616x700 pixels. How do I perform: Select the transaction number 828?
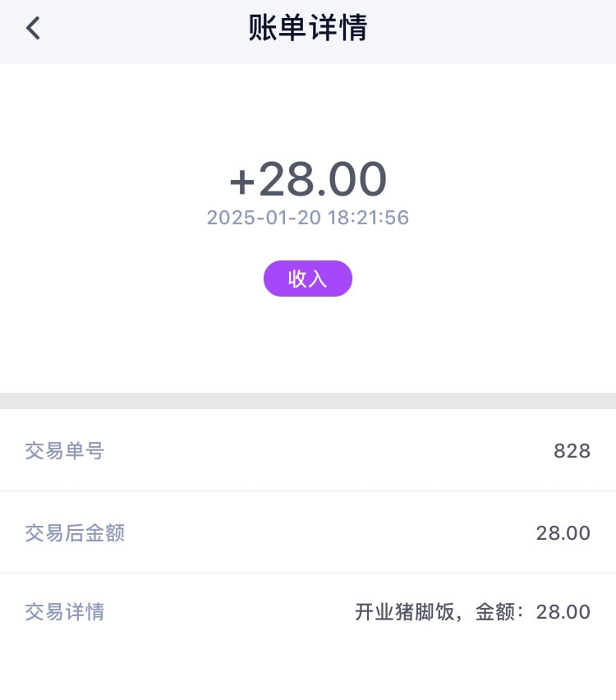[x=572, y=451]
